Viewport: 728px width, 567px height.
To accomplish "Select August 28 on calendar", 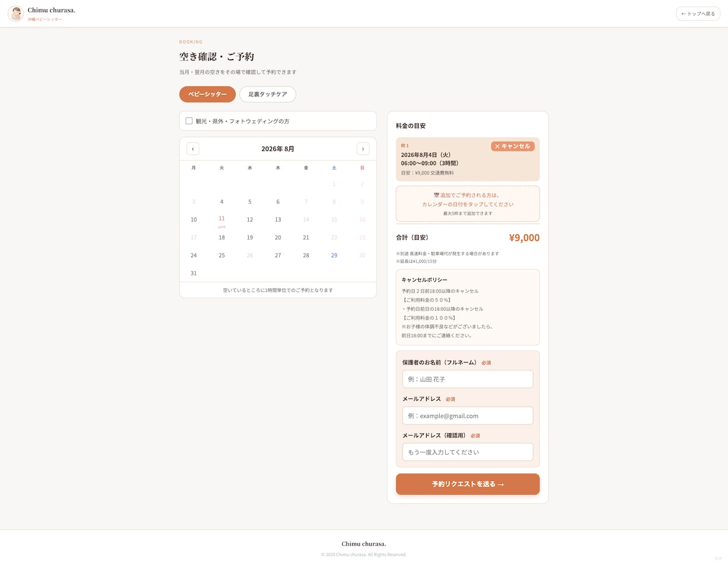I will point(306,255).
